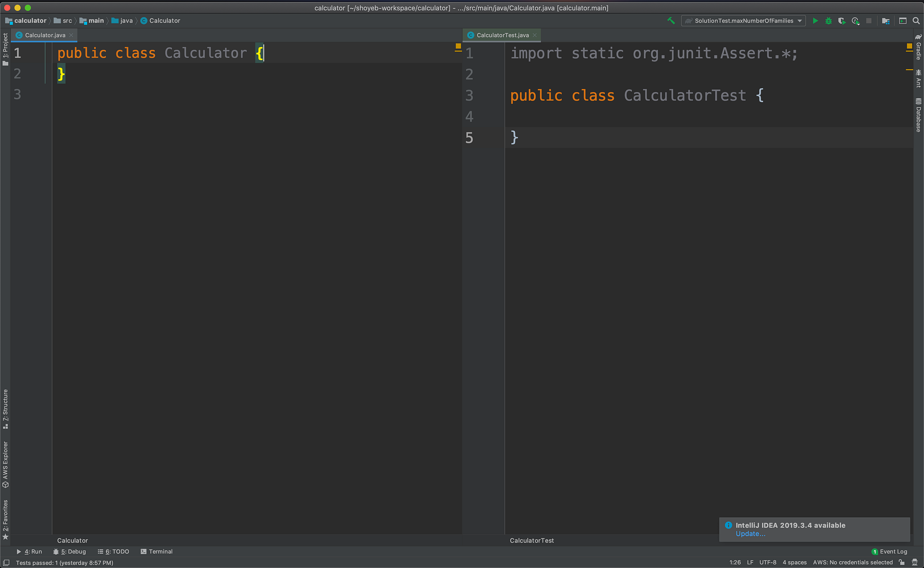Open the UTF-8 encoding selector
Image resolution: width=924 pixels, height=568 pixels.
767,562
